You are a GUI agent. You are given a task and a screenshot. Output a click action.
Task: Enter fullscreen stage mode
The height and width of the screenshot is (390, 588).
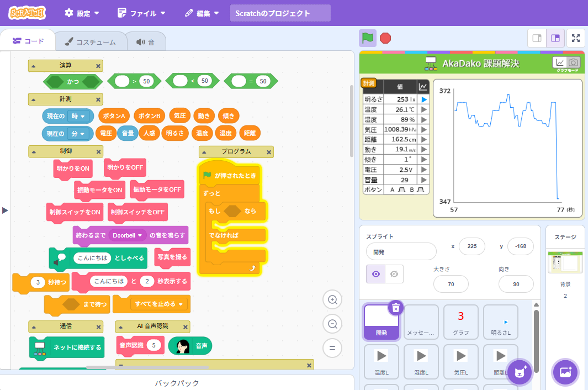[x=576, y=38]
